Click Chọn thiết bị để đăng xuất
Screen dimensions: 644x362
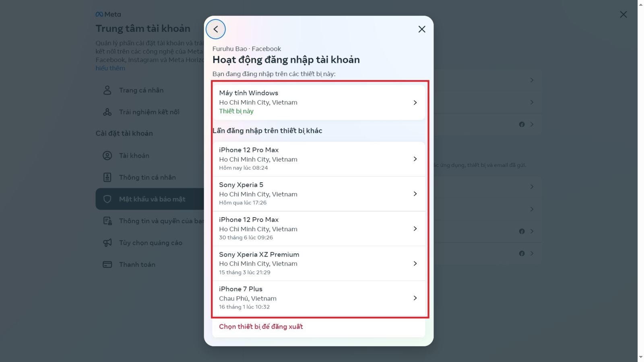tap(261, 327)
